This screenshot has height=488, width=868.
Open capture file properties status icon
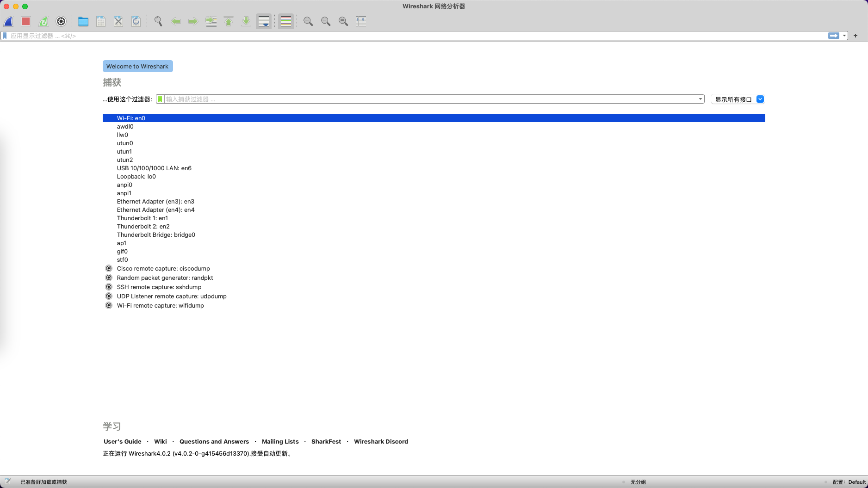coord(8,482)
